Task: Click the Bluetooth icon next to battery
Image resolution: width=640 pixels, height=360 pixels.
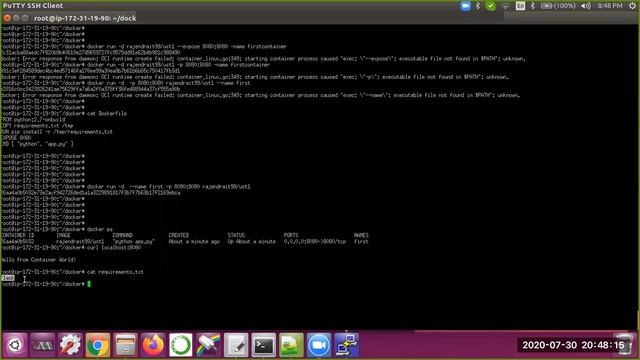Action: [533, 6]
